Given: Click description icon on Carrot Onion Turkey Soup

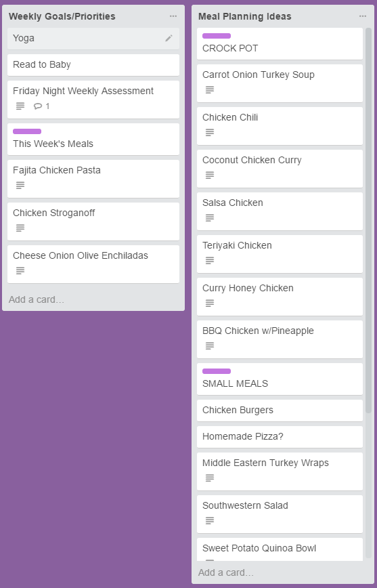Looking at the screenshot, I should click(x=210, y=90).
